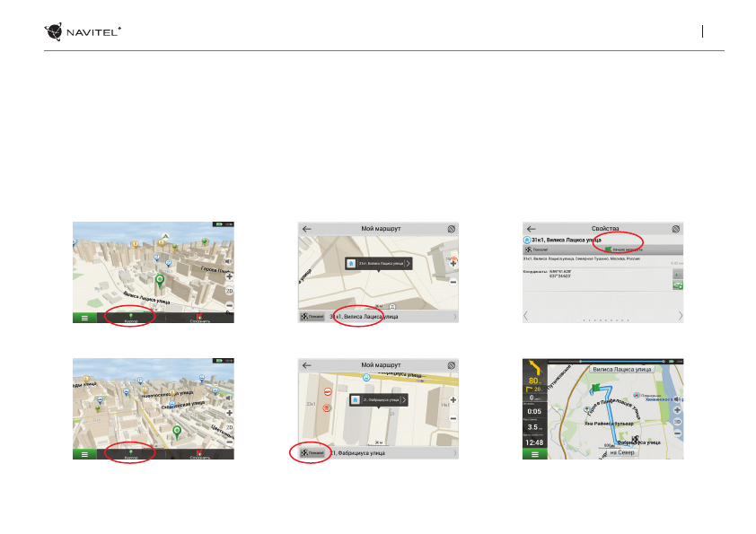Click 3.5 distance remaining panel
The image size is (756, 534).
pos(535,425)
